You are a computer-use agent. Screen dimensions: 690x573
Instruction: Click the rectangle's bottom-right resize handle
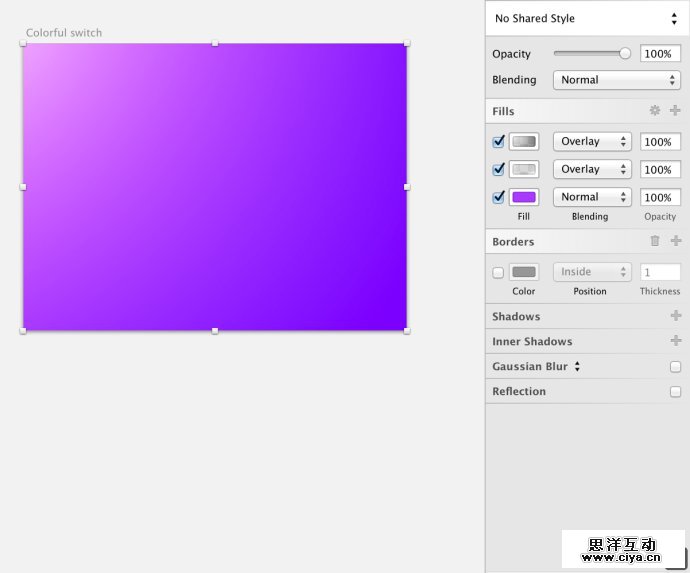[x=407, y=330]
